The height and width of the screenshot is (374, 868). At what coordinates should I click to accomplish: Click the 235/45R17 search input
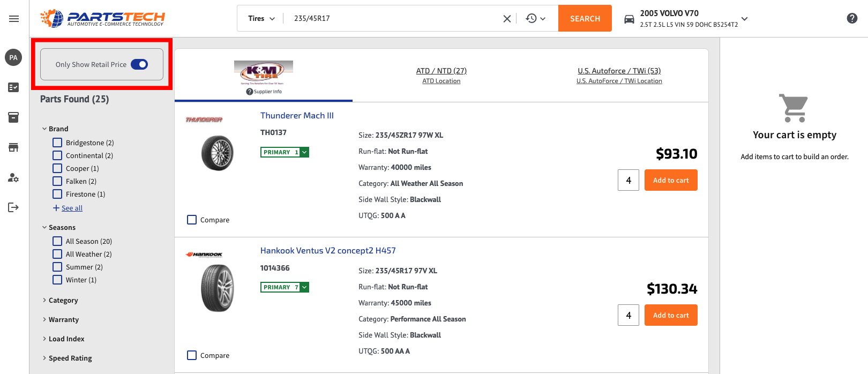[394, 18]
